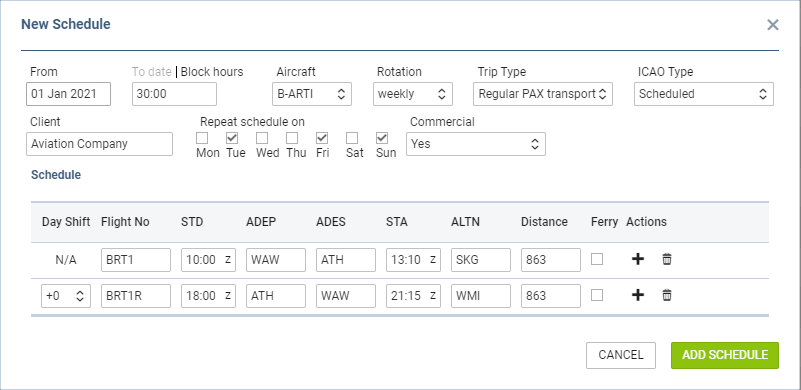Add a leg after the BRT1R row
Viewport: 801px width, 390px height.
[x=638, y=295]
